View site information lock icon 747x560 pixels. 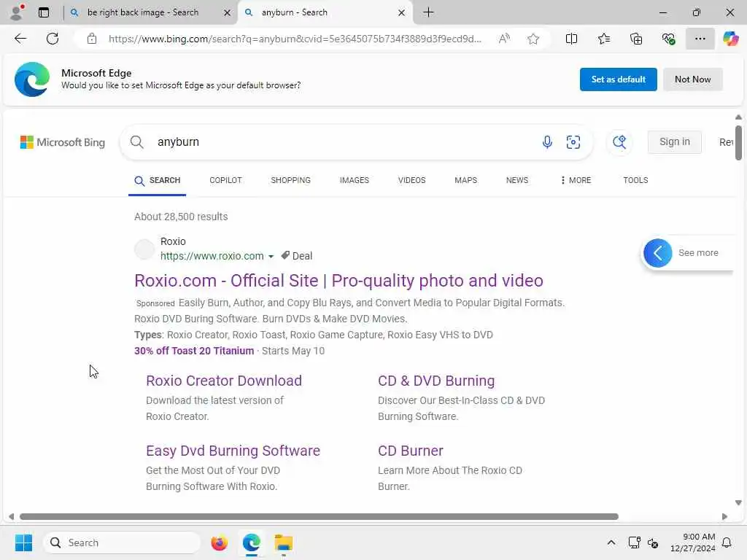pos(92,39)
